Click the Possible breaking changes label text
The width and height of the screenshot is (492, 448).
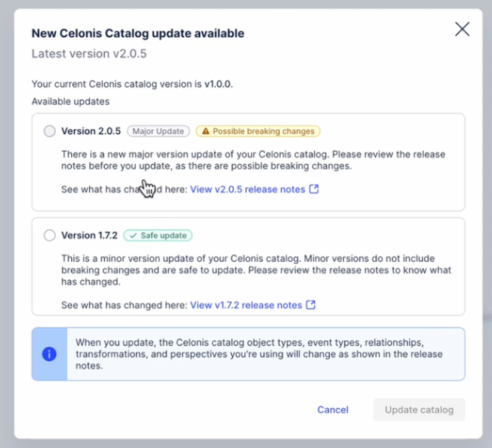click(263, 131)
